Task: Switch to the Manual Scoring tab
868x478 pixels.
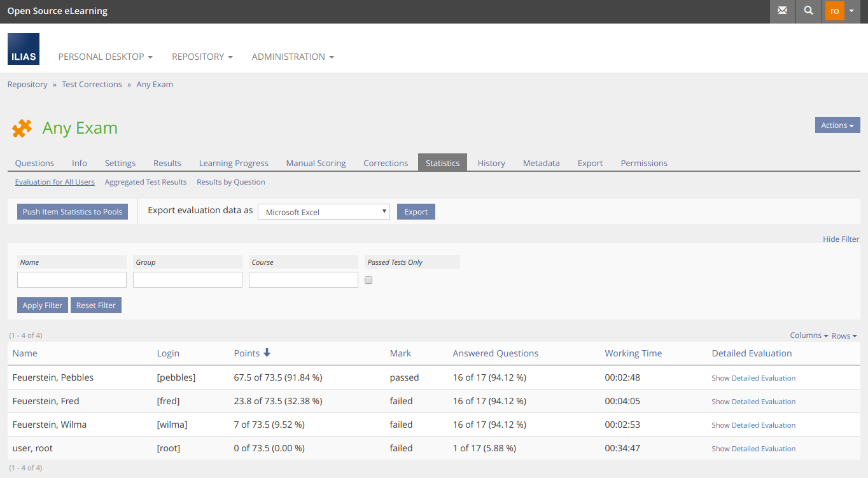Action: [x=316, y=163]
